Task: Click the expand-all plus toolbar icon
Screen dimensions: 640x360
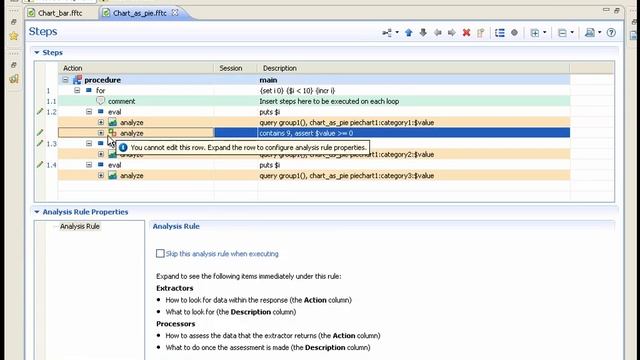Action: point(535,33)
